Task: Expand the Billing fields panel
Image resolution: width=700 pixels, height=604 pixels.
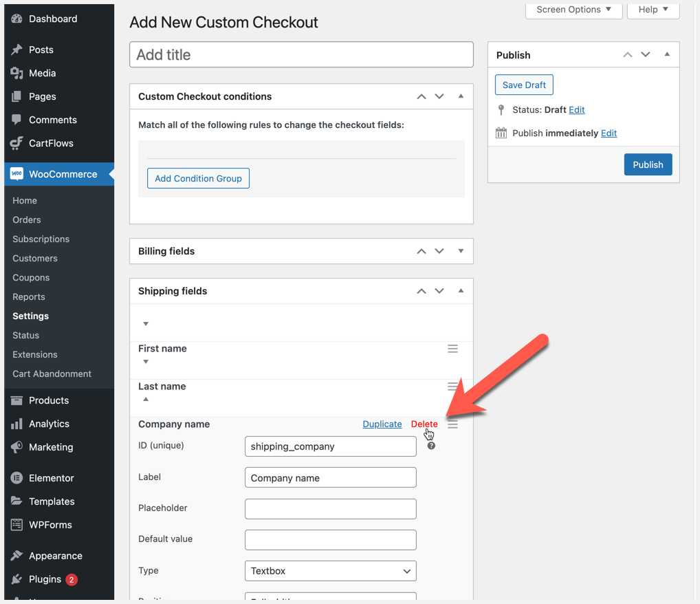Action: [461, 251]
